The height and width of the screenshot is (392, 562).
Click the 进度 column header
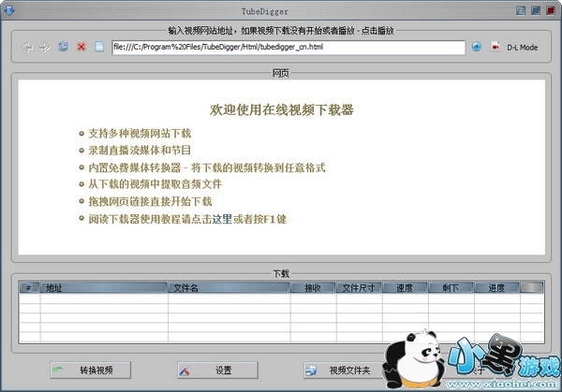[496, 287]
